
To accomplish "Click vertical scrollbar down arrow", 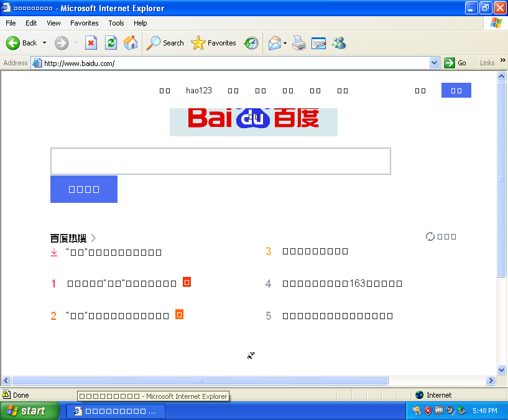I will [501, 370].
